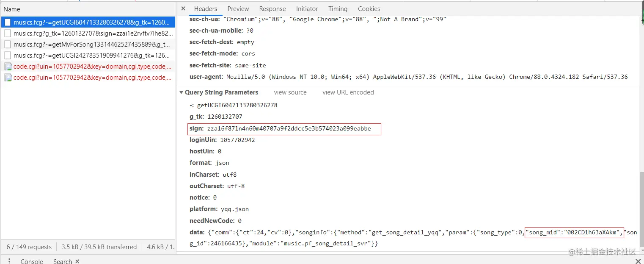Click the sec-fetch-mode cors header row

click(x=222, y=53)
